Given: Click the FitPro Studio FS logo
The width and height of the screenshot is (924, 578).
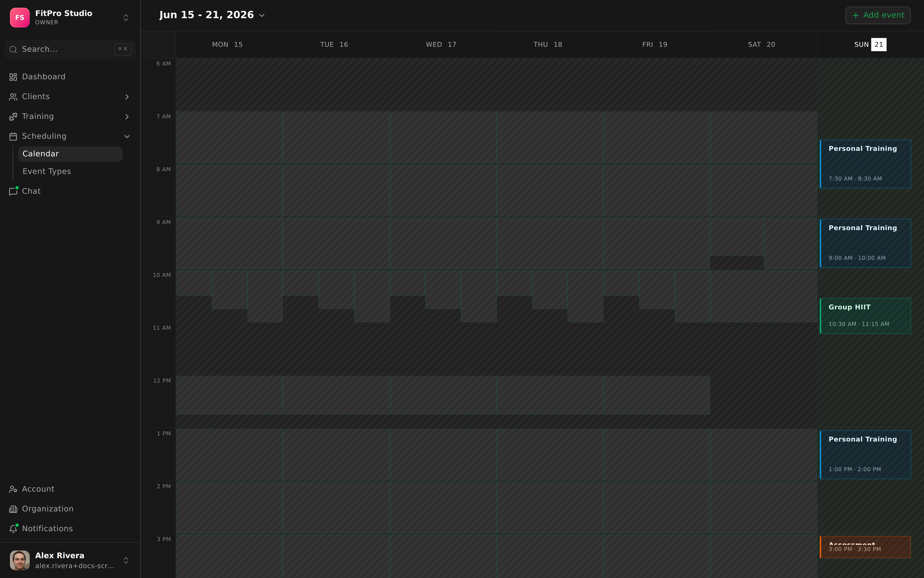Looking at the screenshot, I should pyautogui.click(x=19, y=18).
